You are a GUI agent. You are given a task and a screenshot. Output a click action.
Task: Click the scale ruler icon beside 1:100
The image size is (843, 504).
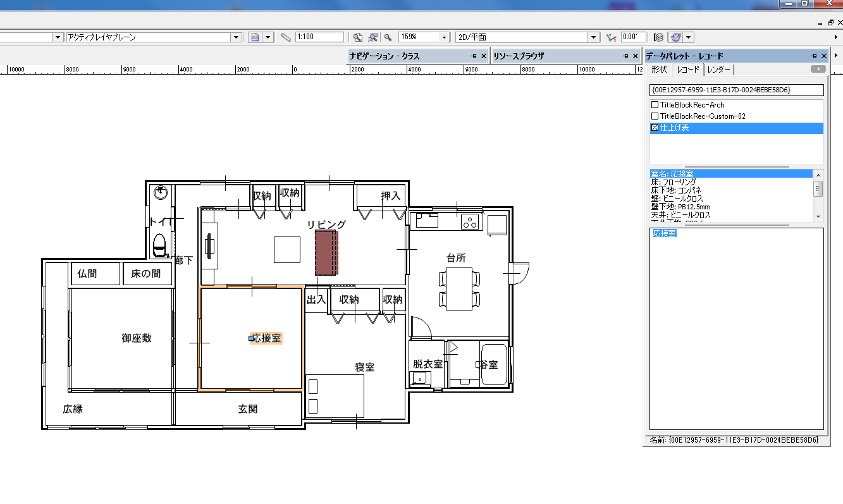(285, 37)
